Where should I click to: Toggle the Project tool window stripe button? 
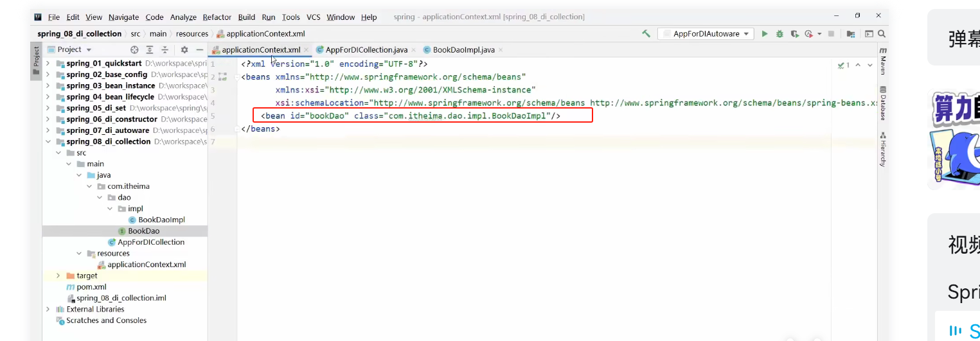tap(36, 62)
